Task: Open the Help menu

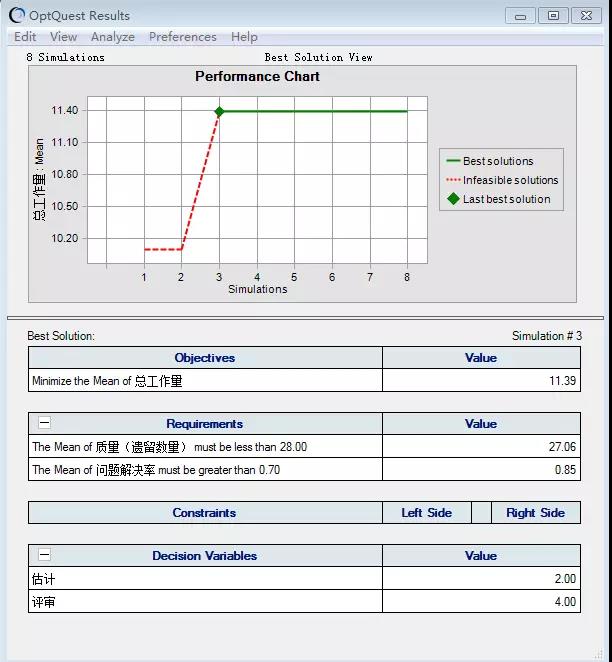Action: click(244, 37)
